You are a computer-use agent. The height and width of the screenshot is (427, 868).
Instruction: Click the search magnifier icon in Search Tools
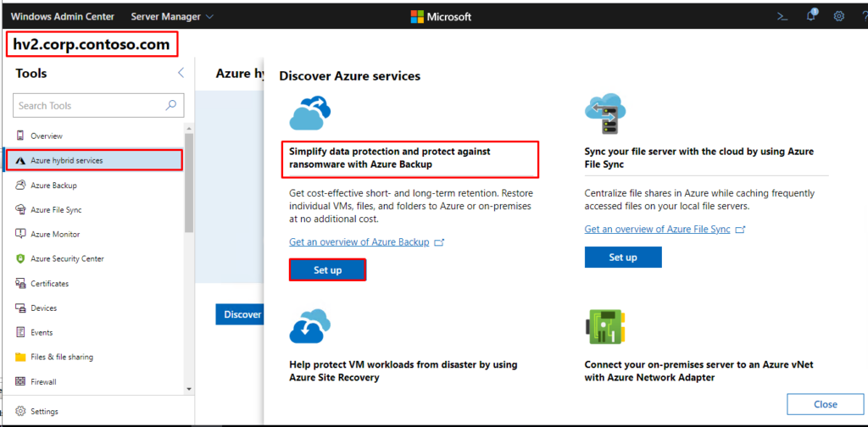pos(171,105)
